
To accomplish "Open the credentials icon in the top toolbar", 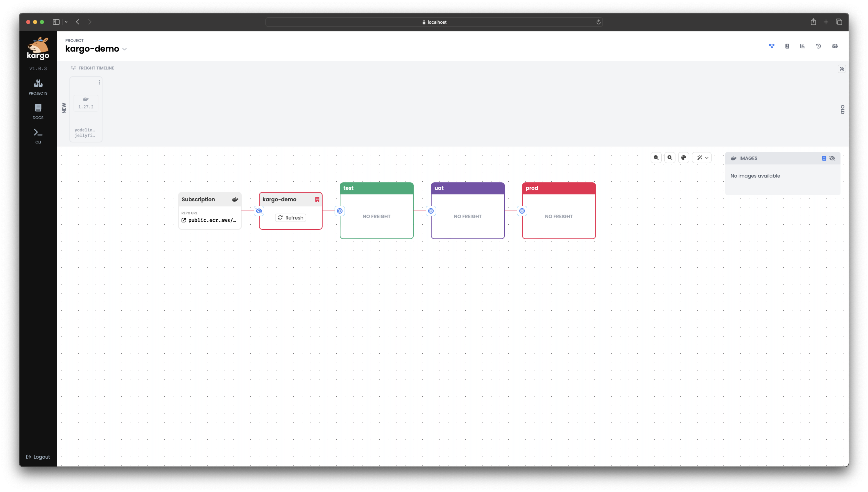I will pos(787,46).
